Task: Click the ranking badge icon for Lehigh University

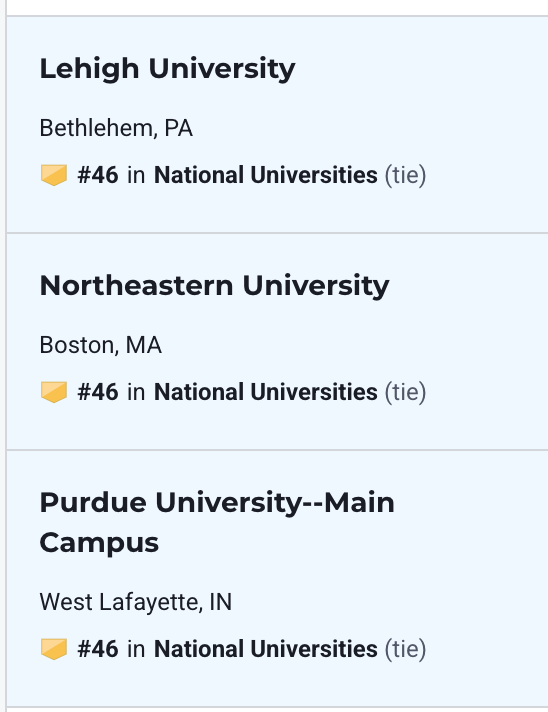Action: click(54, 175)
